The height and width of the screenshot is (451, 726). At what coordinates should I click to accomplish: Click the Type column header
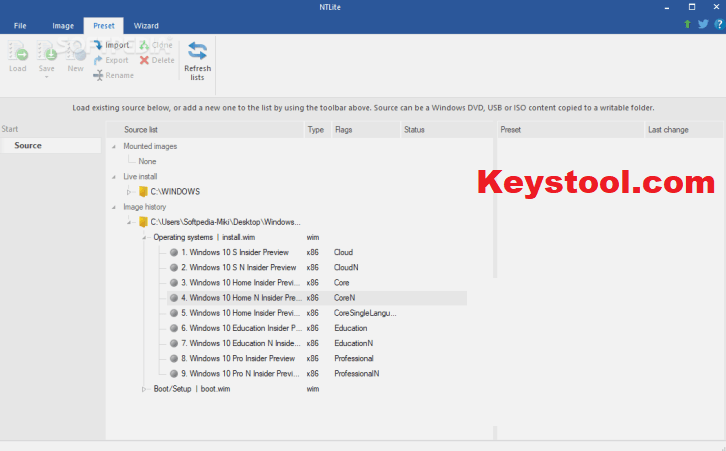pyautogui.click(x=318, y=130)
